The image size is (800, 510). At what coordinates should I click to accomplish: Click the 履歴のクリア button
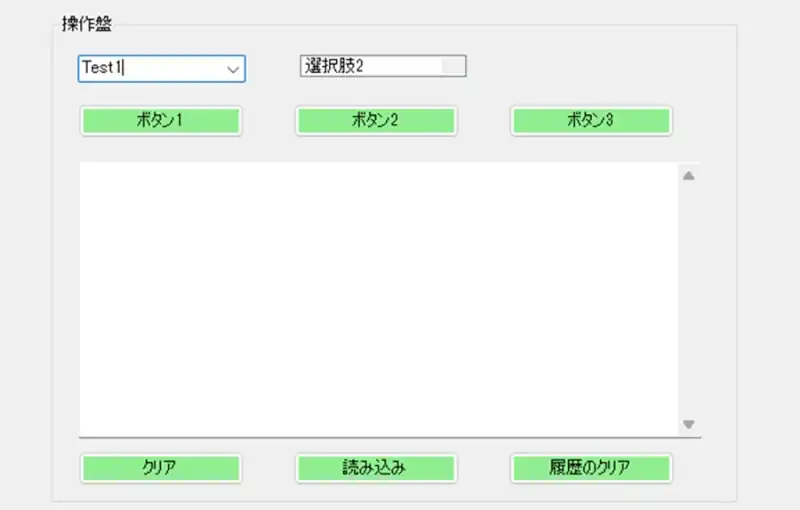591,468
